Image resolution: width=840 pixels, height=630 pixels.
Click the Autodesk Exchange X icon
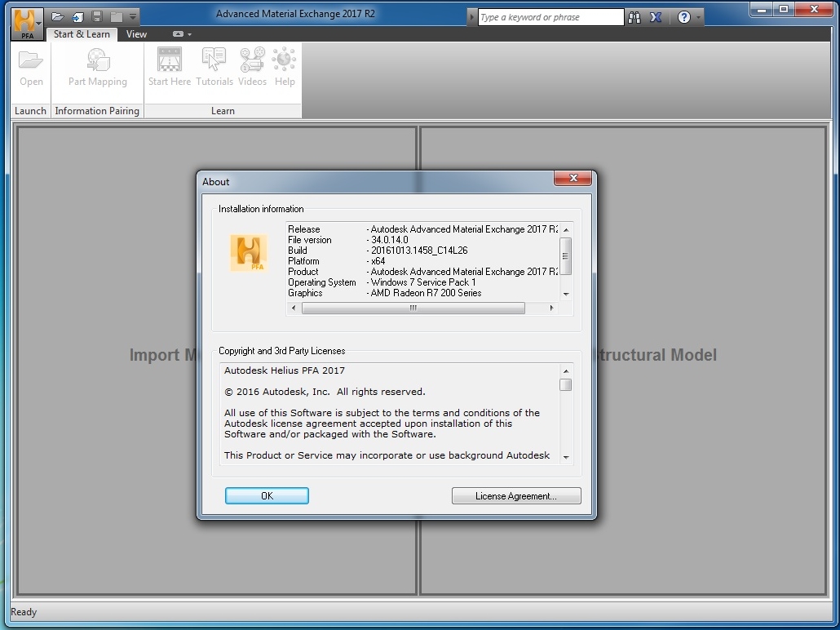(x=656, y=17)
